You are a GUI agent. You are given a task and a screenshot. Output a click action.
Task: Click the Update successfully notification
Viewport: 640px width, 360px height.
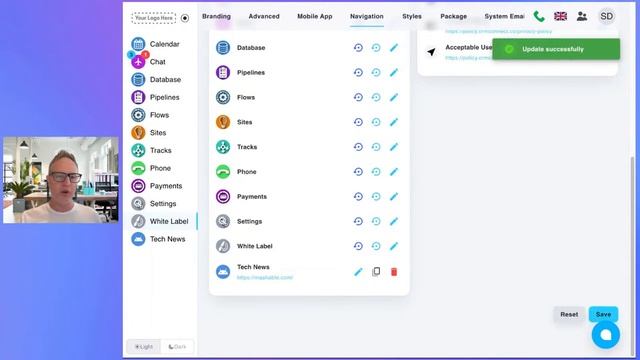(556, 49)
